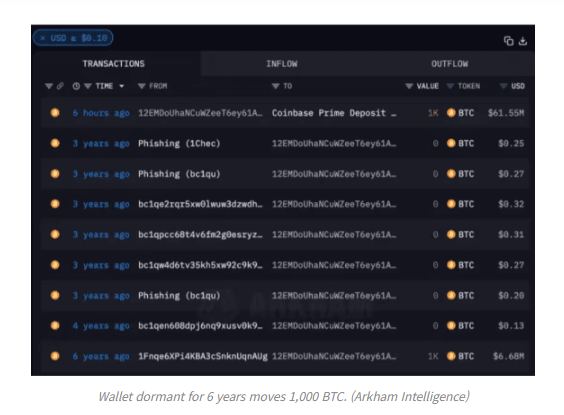Click the link icon in column header
This screenshot has height=415, width=564.
[60, 86]
